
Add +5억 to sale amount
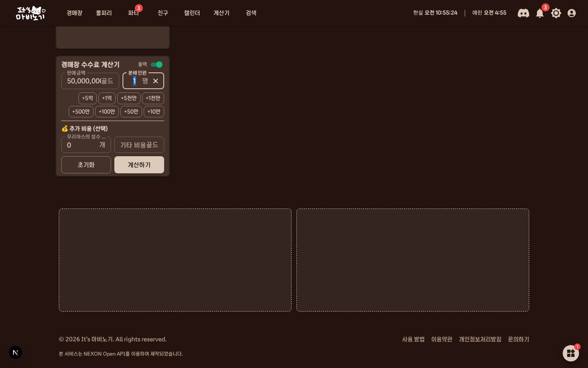click(87, 98)
